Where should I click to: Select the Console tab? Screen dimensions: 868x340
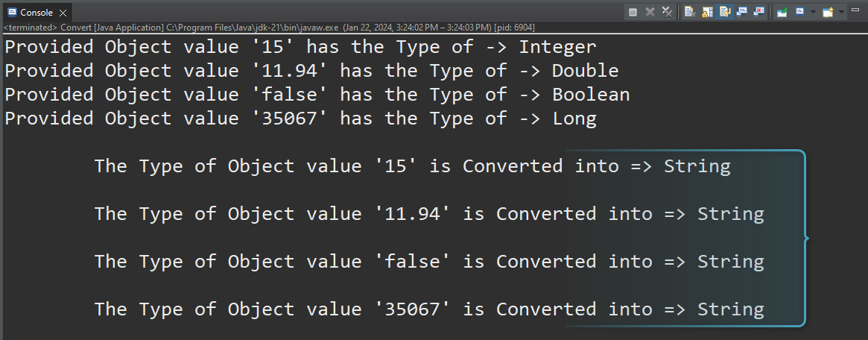click(36, 12)
